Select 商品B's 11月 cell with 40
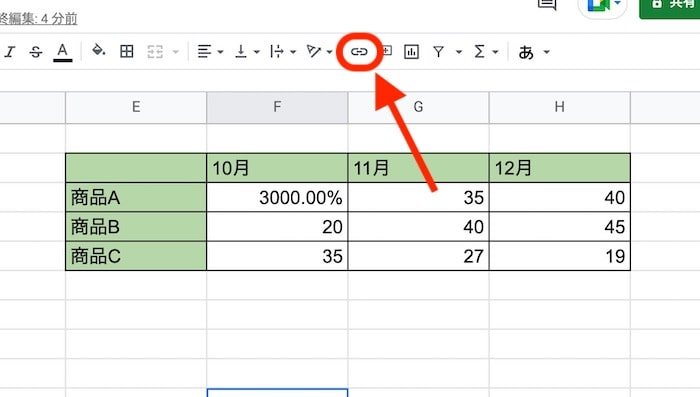Viewport: 700px width, 397px height. 418,227
